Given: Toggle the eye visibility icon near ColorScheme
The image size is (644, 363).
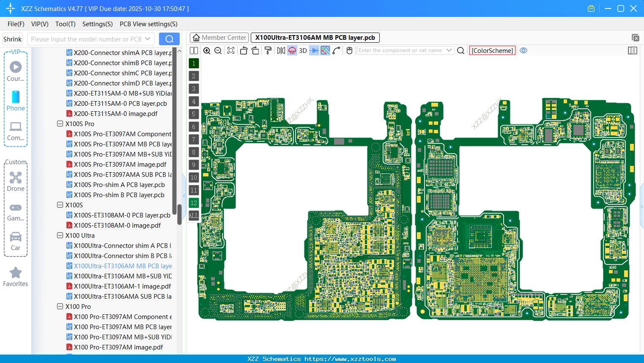Looking at the screenshot, I should [523, 50].
